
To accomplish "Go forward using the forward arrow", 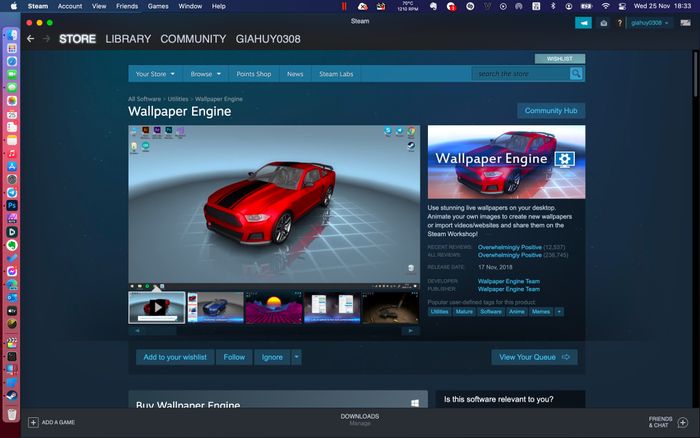I will click(x=46, y=39).
